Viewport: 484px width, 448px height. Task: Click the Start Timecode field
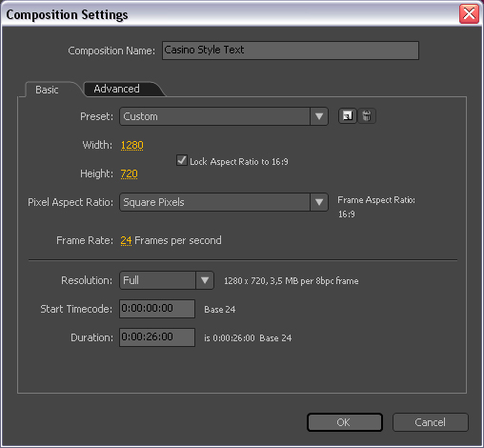tap(157, 309)
